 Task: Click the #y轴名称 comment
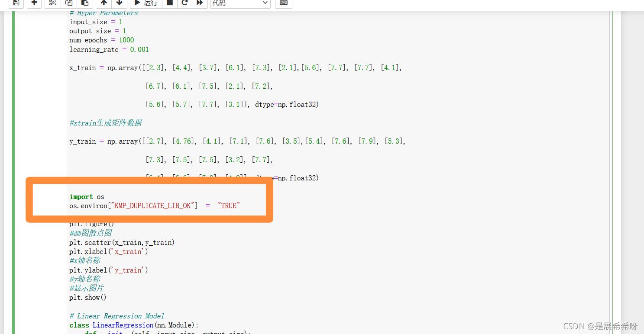tap(85, 279)
